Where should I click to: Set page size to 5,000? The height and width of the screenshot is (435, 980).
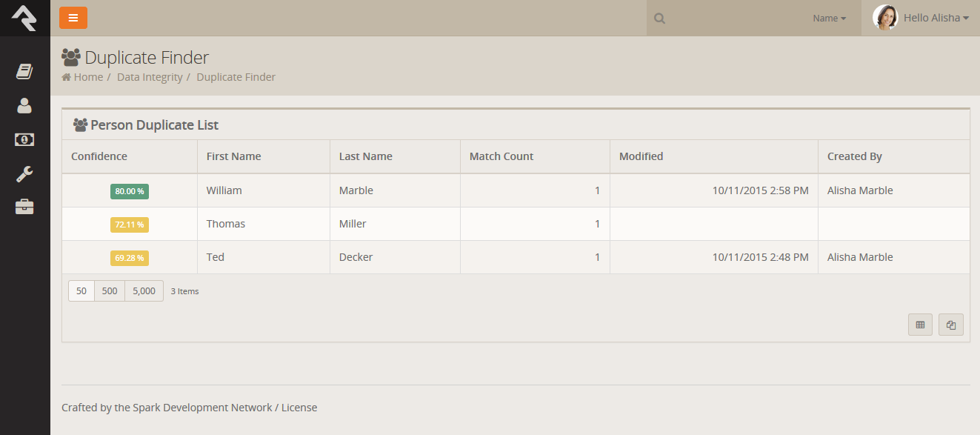pyautogui.click(x=144, y=291)
